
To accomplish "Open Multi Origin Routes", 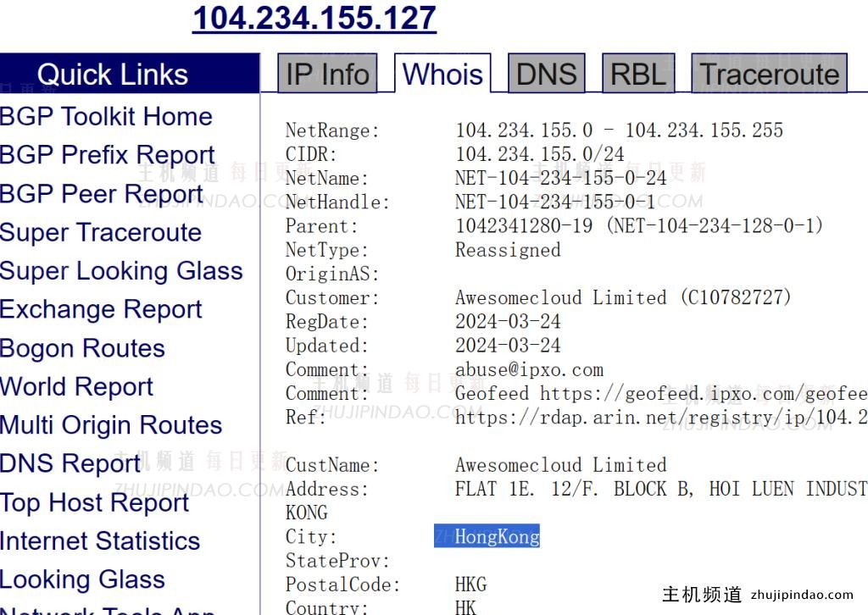I will (x=111, y=425).
